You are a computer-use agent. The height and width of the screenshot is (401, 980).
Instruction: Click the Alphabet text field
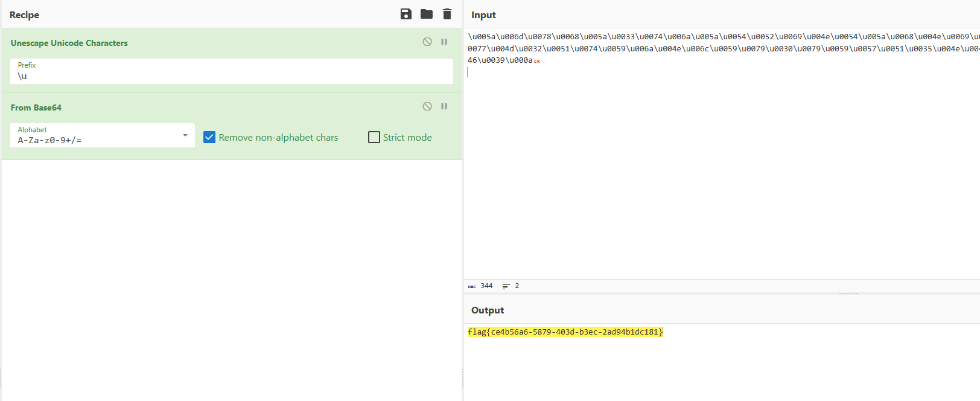tap(97, 140)
